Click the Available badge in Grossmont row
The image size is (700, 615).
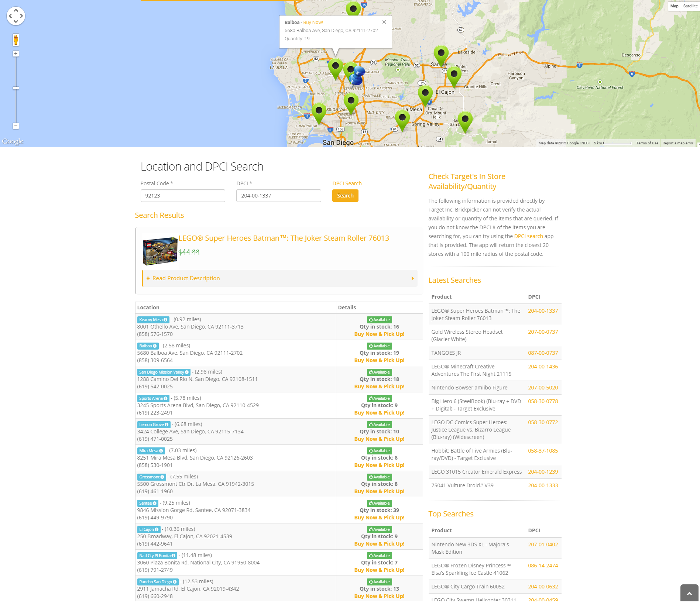[379, 477]
